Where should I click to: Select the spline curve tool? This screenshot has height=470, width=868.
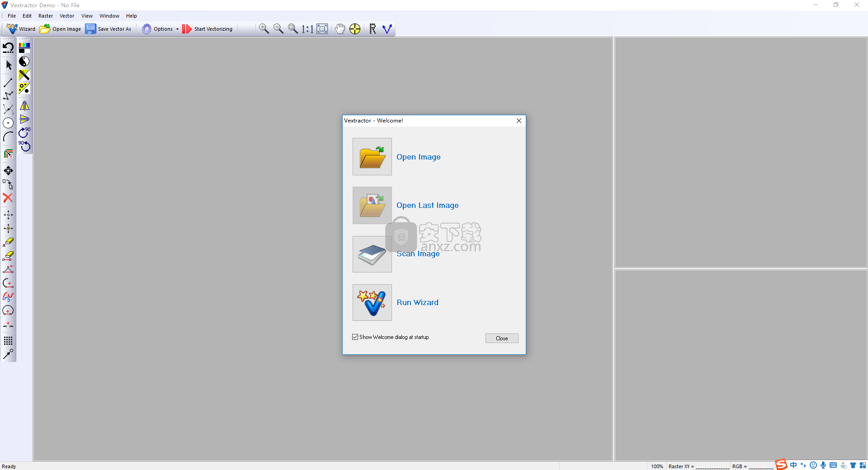click(8, 109)
